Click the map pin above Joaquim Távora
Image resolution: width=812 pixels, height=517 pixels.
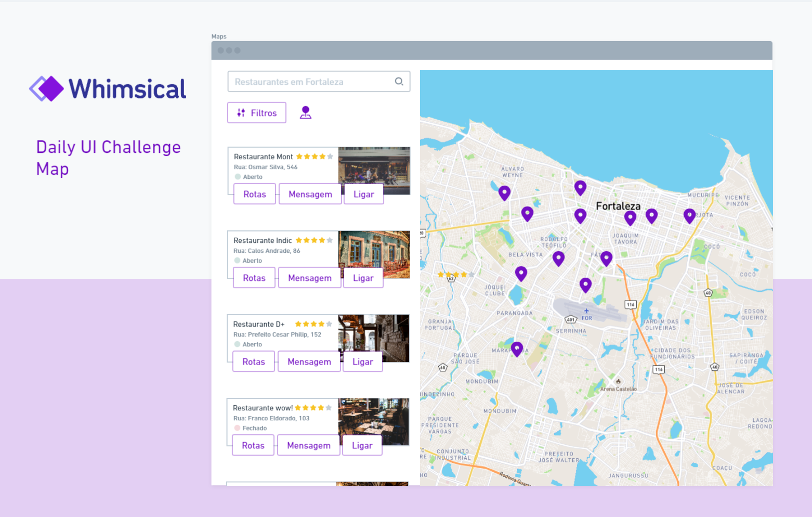click(630, 217)
